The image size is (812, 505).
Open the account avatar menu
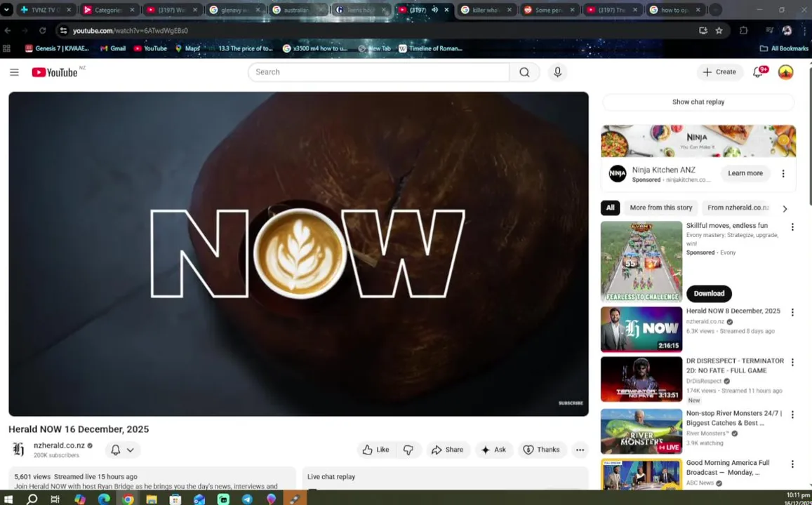[785, 72]
